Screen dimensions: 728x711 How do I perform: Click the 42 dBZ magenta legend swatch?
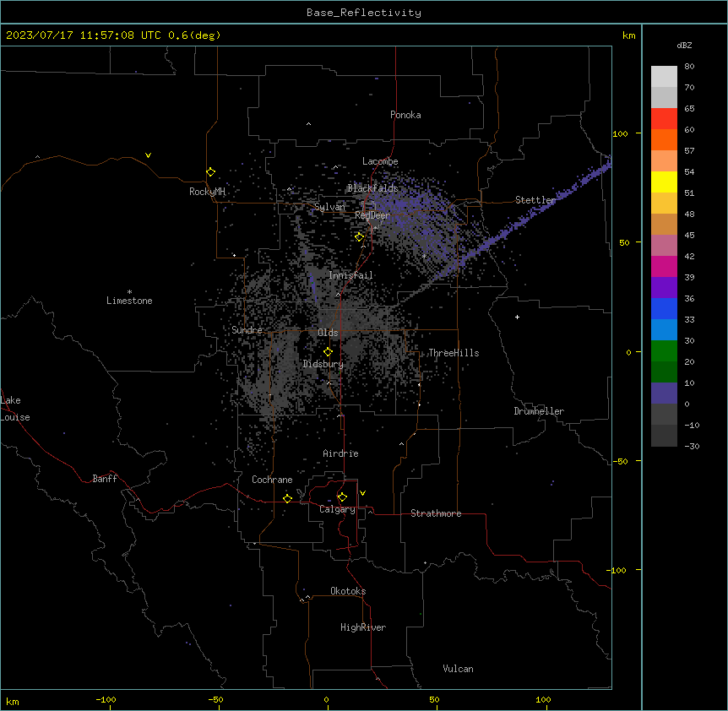664,266
